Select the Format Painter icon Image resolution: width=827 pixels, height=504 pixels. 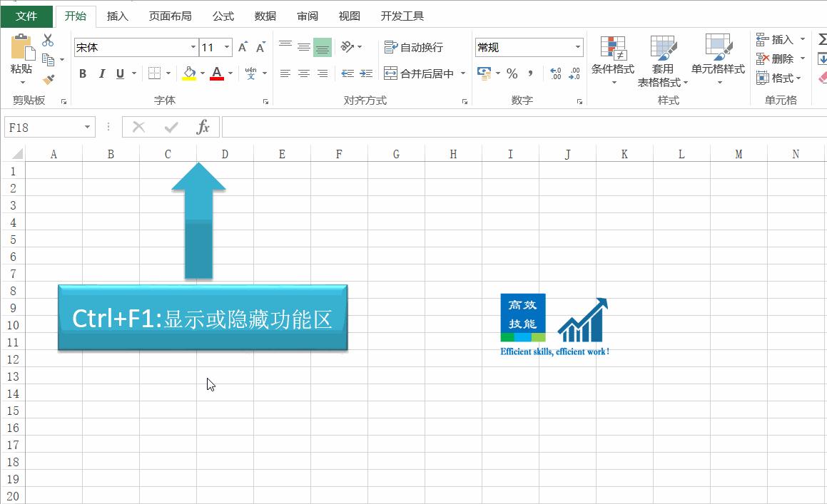(48, 81)
